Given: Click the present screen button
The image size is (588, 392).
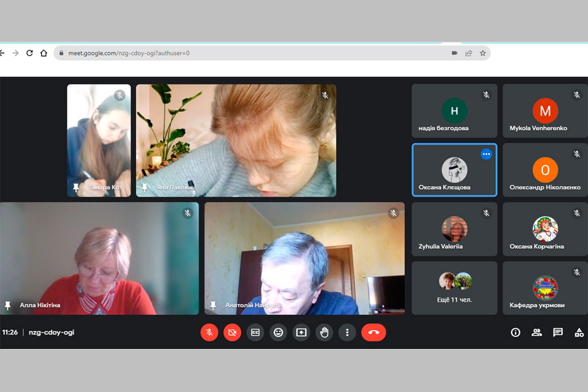Looking at the screenshot, I should 301,333.
